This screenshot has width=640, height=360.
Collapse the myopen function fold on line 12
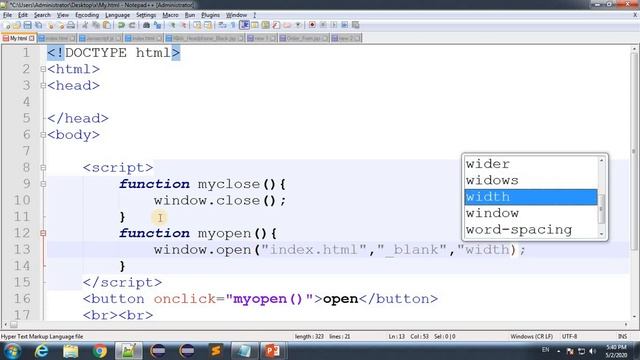[x=43, y=233]
